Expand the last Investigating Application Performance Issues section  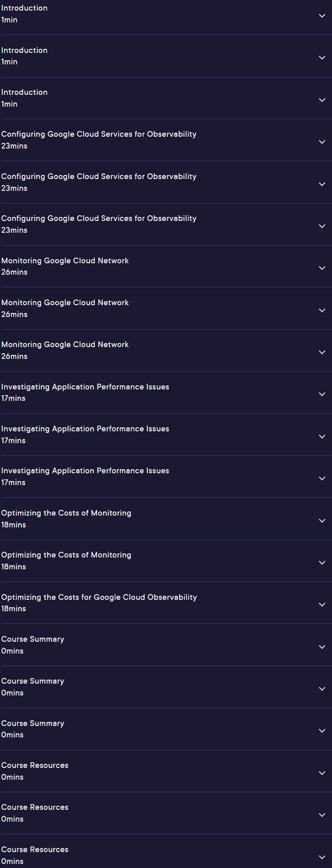click(166, 477)
